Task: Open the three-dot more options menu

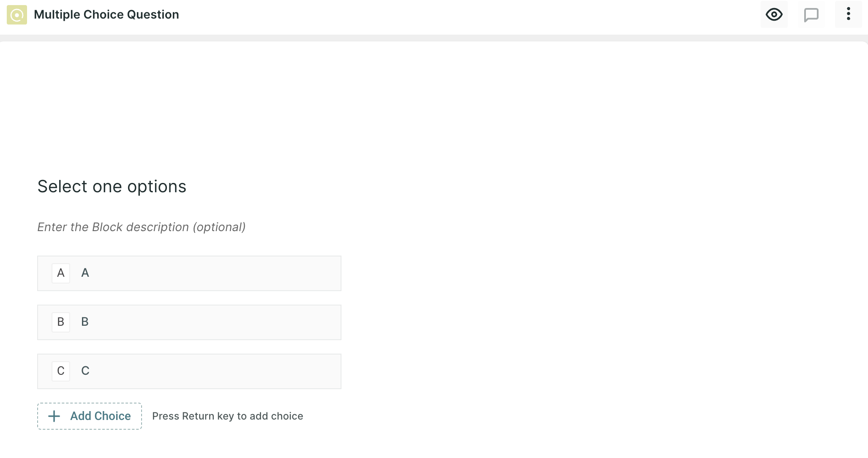Action: pyautogui.click(x=848, y=15)
